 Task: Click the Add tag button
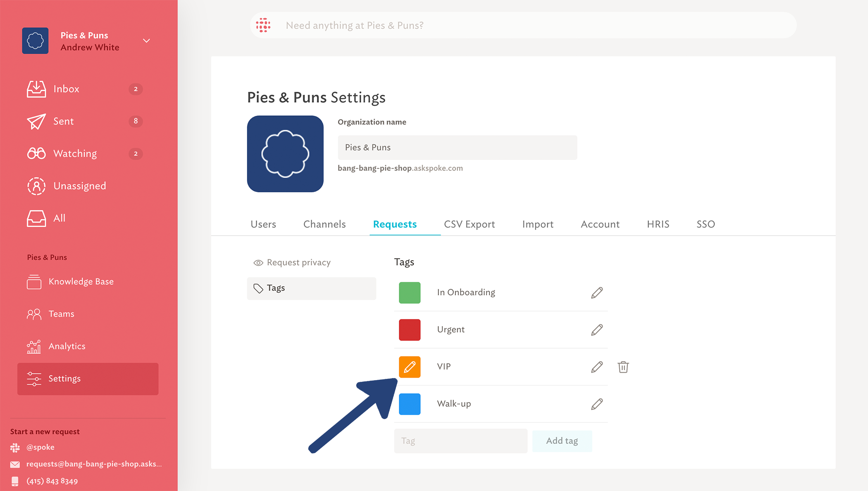pyautogui.click(x=562, y=441)
